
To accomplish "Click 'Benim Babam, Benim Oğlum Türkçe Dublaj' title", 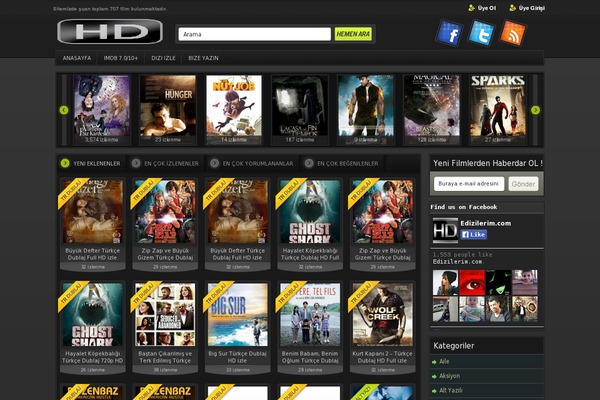I will click(310, 357).
